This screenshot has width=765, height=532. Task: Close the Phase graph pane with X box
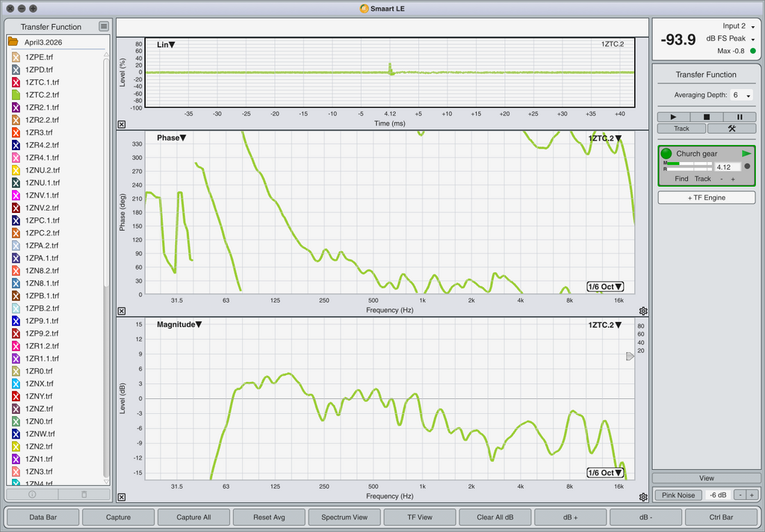click(122, 311)
